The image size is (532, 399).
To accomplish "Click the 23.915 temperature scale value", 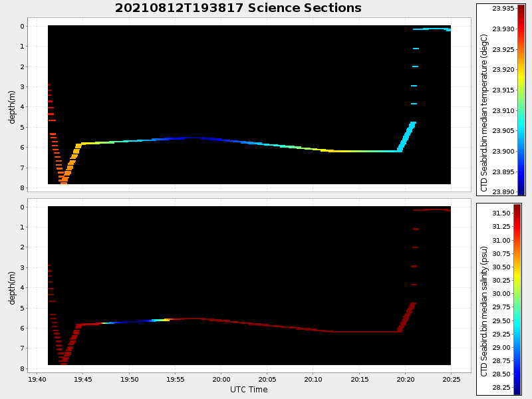I will click(x=503, y=90).
